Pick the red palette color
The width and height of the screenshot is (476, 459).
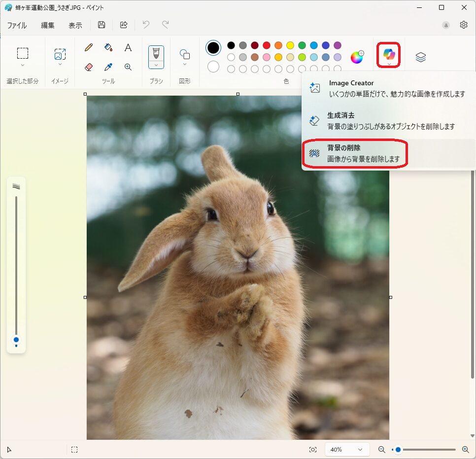[267, 45]
